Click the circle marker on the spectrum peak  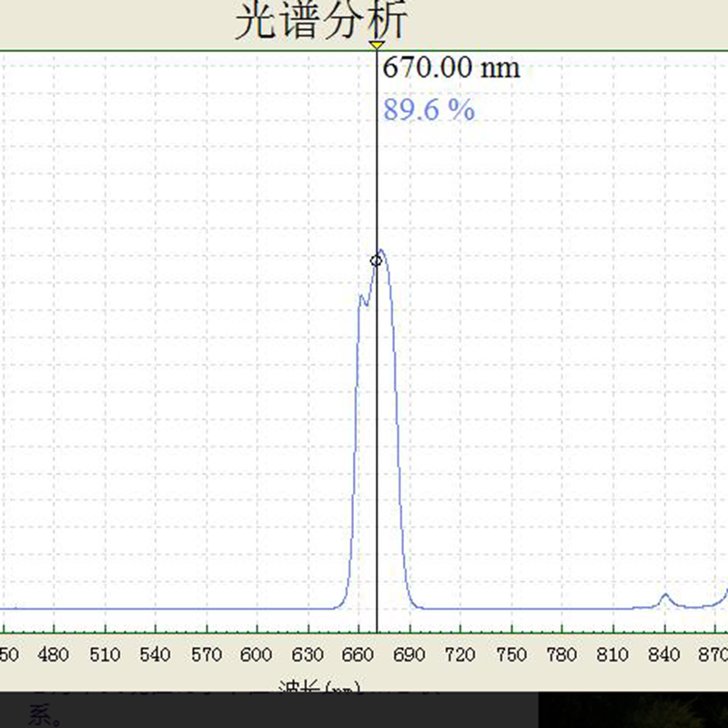coord(376,259)
